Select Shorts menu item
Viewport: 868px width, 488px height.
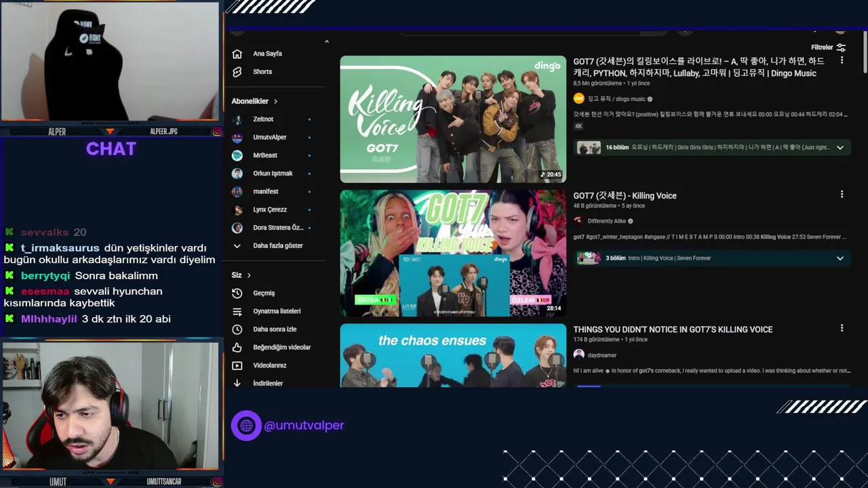point(262,72)
